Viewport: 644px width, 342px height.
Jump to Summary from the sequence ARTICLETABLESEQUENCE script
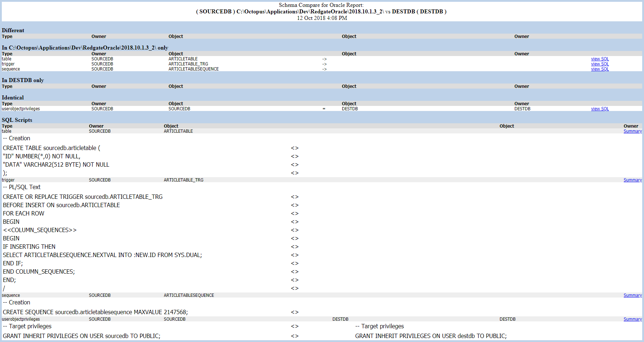[632, 295]
